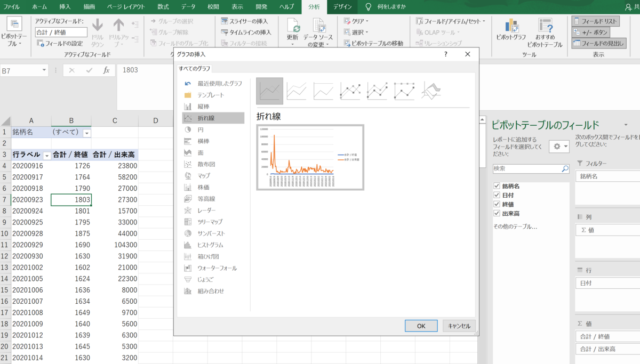
Task: Choose the 3-D line chart subtype icon
Action: pos(431,91)
